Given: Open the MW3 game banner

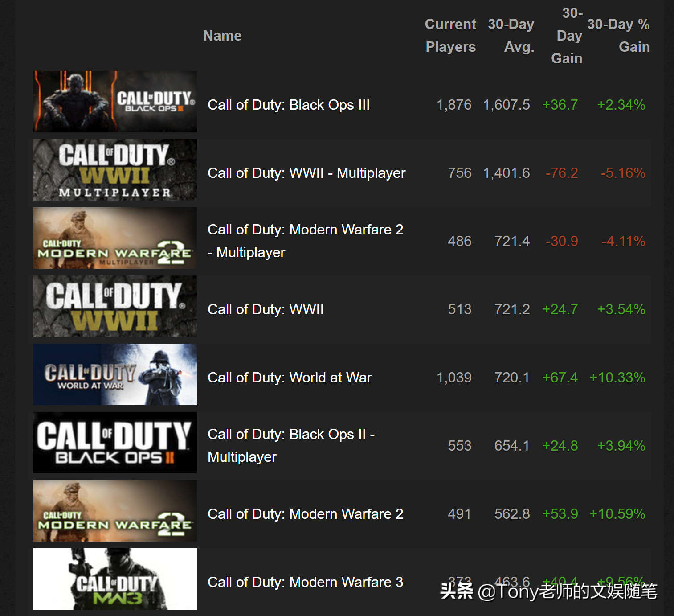Looking at the screenshot, I should (x=115, y=579).
